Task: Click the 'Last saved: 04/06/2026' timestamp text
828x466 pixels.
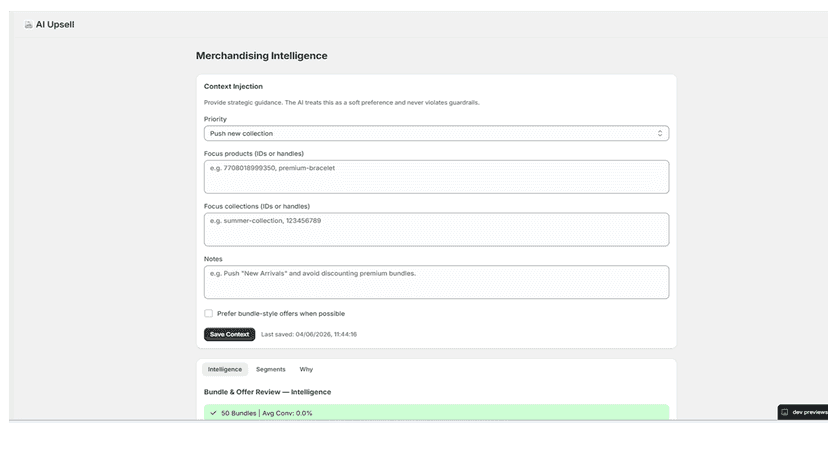Action: [x=309, y=334]
